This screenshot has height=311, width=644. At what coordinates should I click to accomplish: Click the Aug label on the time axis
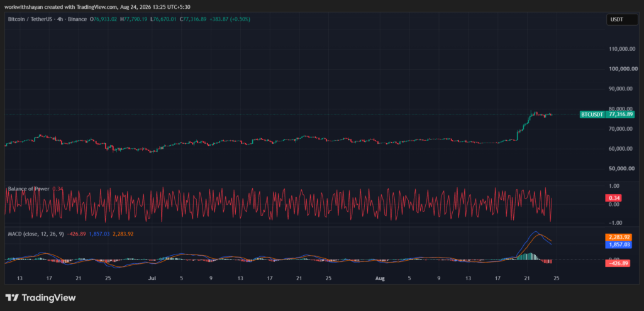[x=380, y=278]
